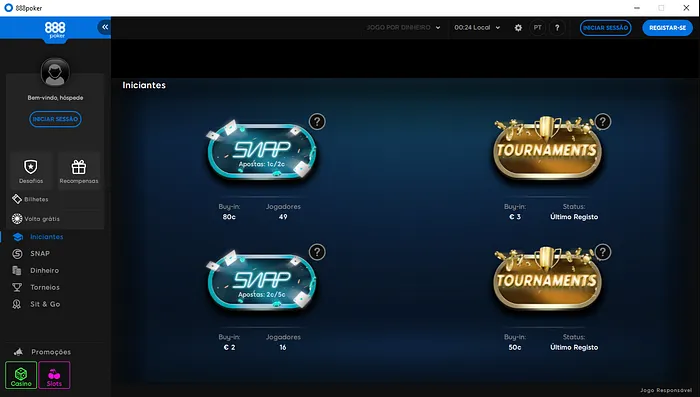Click the Jogo Responsável link

[666, 390]
